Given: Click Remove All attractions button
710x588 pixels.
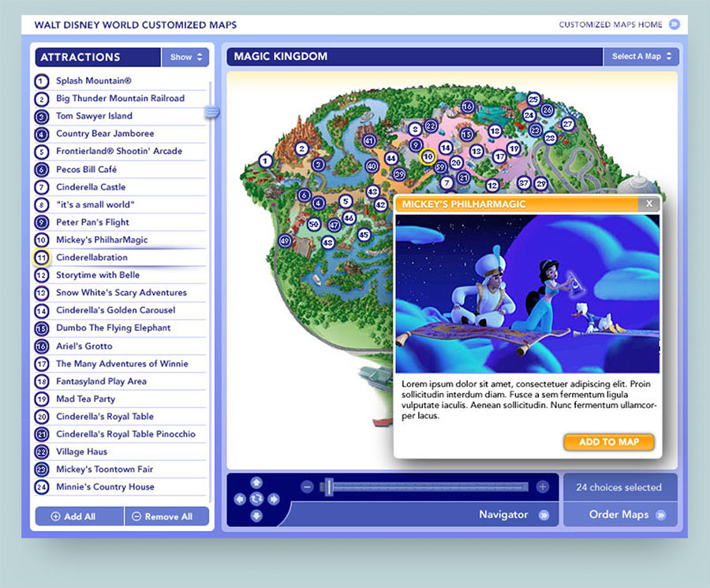Looking at the screenshot, I should 166,516.
